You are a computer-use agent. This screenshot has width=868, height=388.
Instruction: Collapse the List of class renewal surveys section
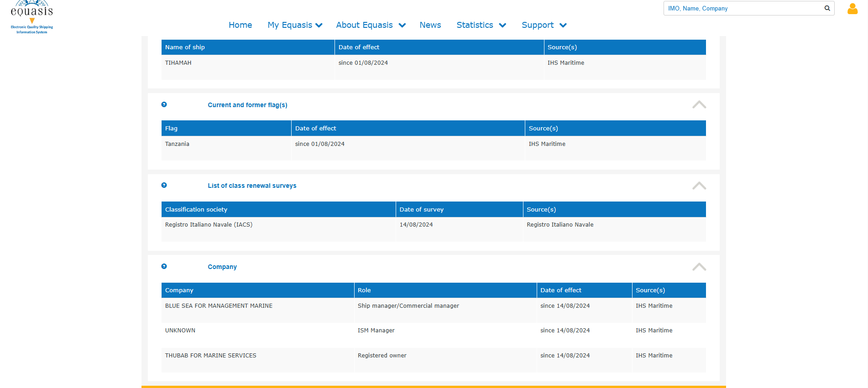(x=699, y=186)
